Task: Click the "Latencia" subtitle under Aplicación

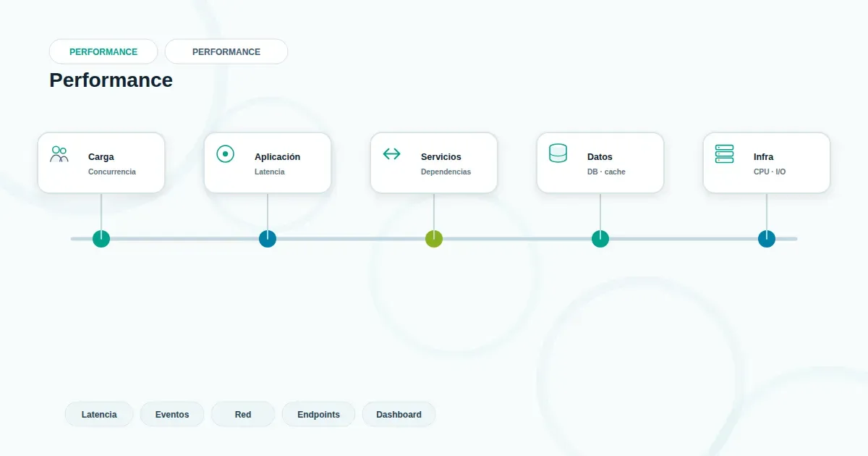Action: coord(269,172)
